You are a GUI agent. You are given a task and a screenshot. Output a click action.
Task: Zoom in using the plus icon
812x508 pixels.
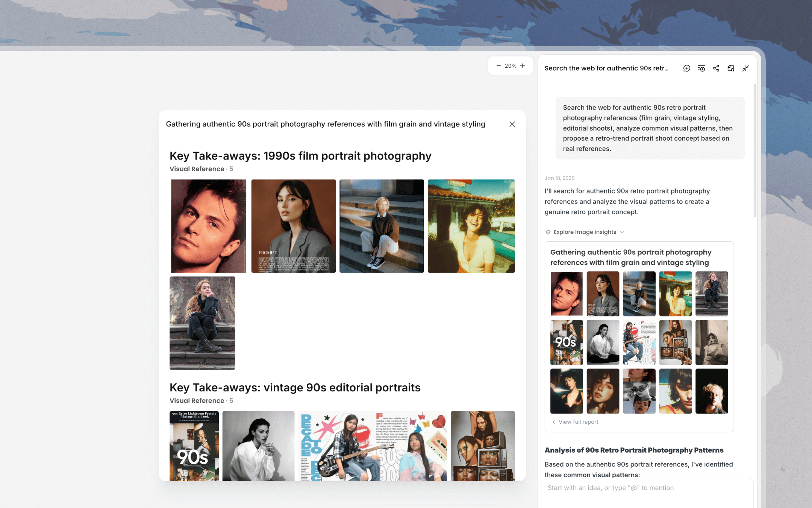tap(523, 65)
